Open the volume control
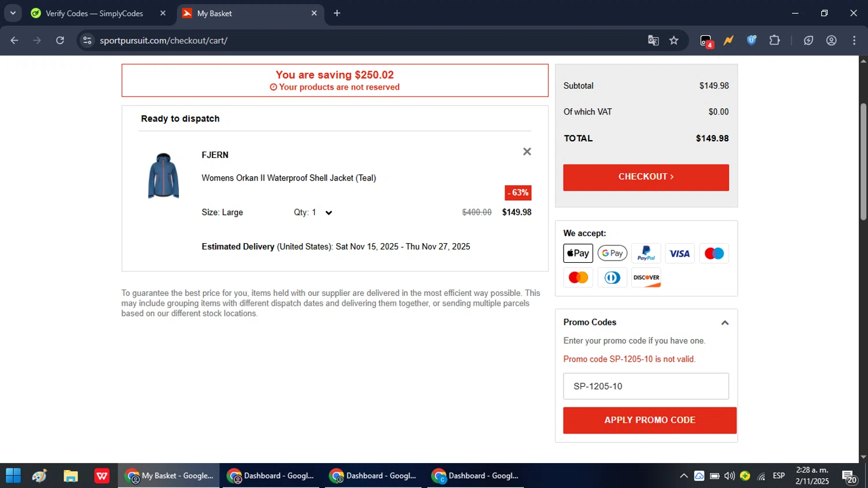 (729, 476)
